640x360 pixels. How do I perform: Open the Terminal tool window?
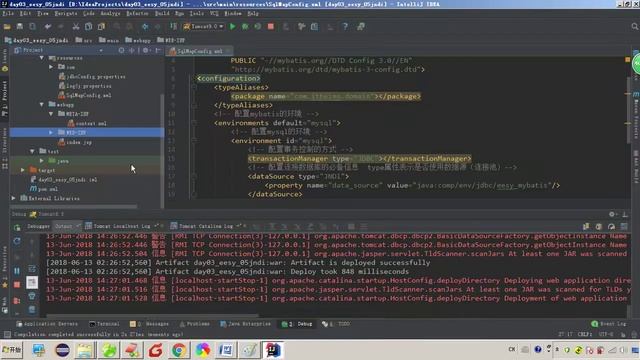(x=104, y=324)
